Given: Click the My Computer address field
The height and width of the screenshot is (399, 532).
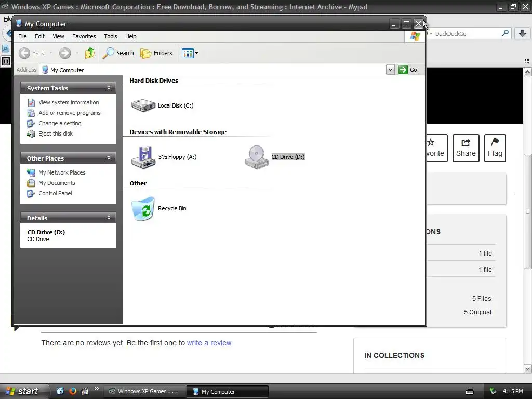Looking at the screenshot, I should (212, 70).
